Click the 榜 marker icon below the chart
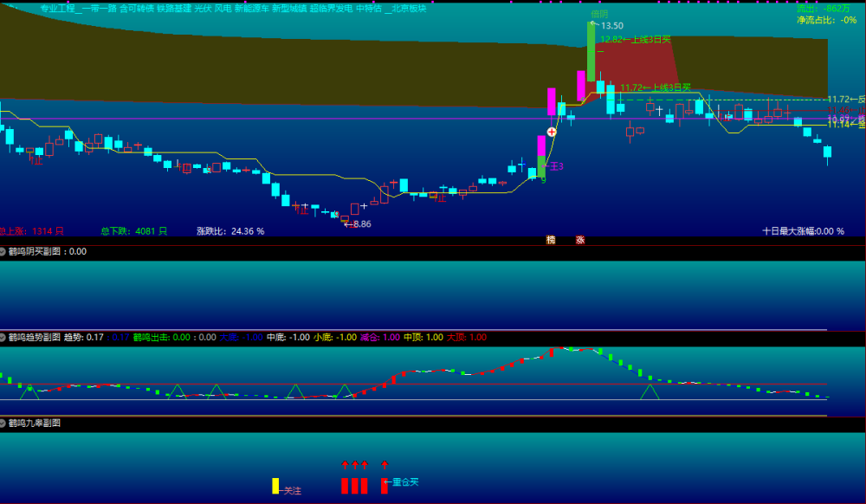Viewport: 866px width, 504px height. click(x=551, y=240)
